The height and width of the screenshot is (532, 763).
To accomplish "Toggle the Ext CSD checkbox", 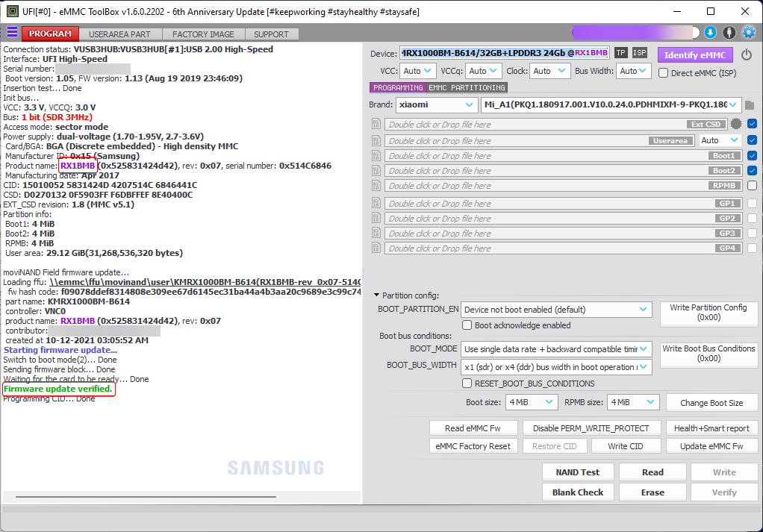I will coord(752,124).
